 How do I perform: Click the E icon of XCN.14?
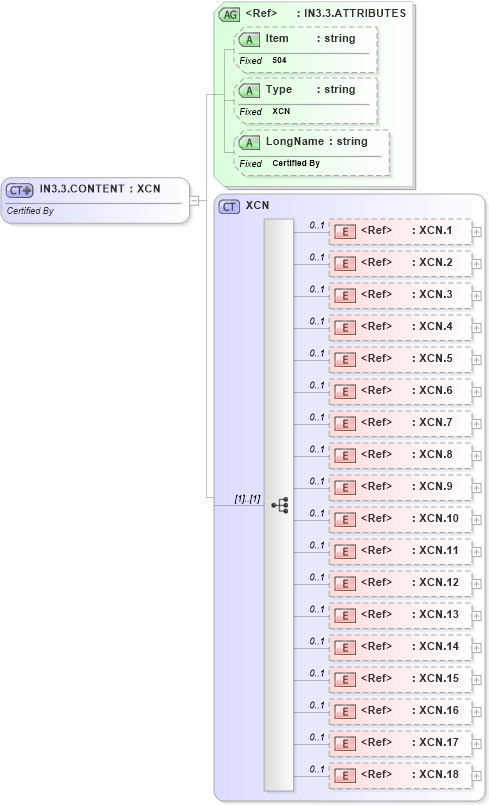tap(345, 648)
